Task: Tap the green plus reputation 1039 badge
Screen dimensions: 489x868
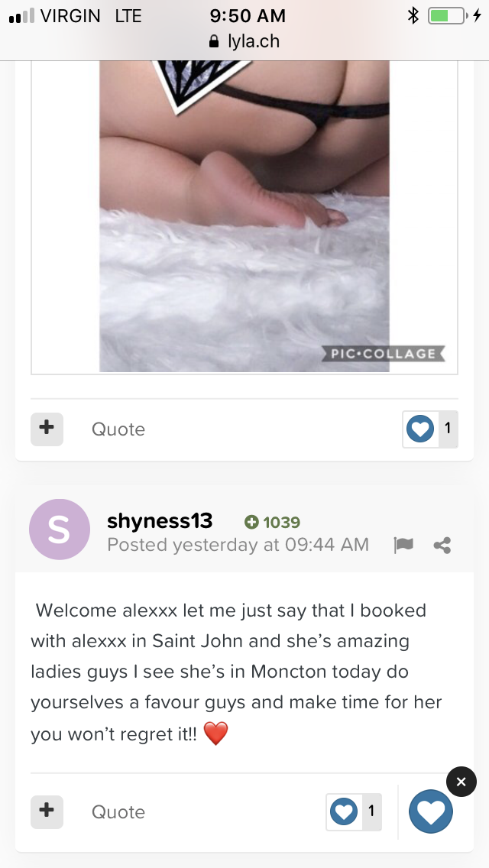Action: pos(273,522)
